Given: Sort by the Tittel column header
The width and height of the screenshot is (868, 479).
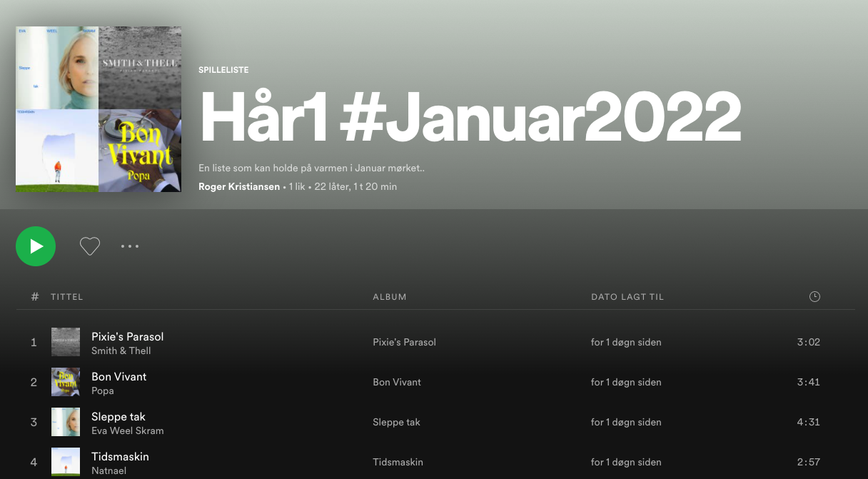Looking at the screenshot, I should coord(67,297).
